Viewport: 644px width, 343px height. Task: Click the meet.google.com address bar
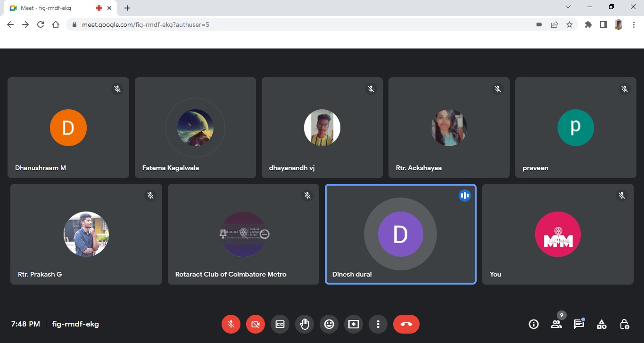pos(302,24)
